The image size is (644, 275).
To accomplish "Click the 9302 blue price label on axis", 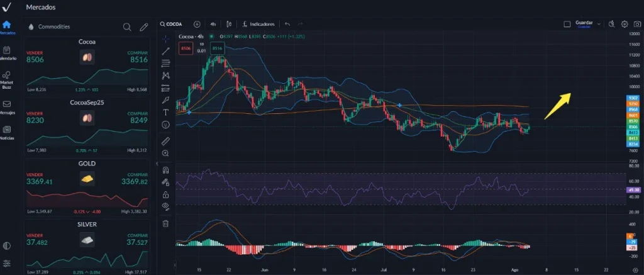I will coord(633,98).
